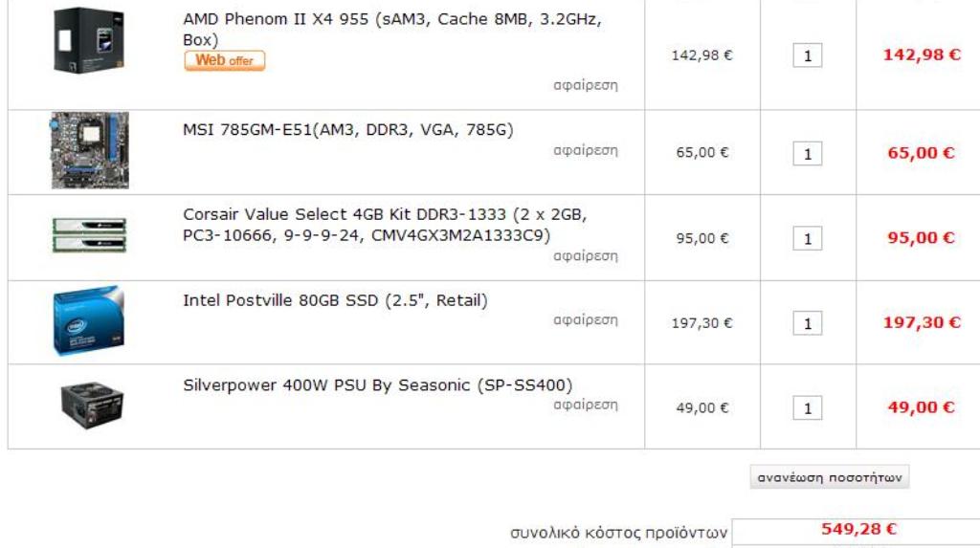Focus the quantity field for Intel SSD
This screenshot has width=980, height=548.
coord(808,323)
